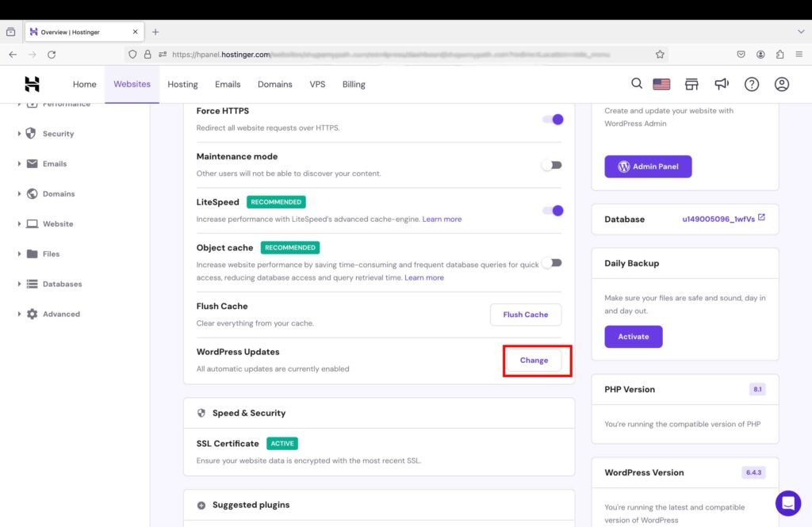This screenshot has height=527, width=812.
Task: Open Firefox extensions puzzle icon
Action: (x=780, y=55)
